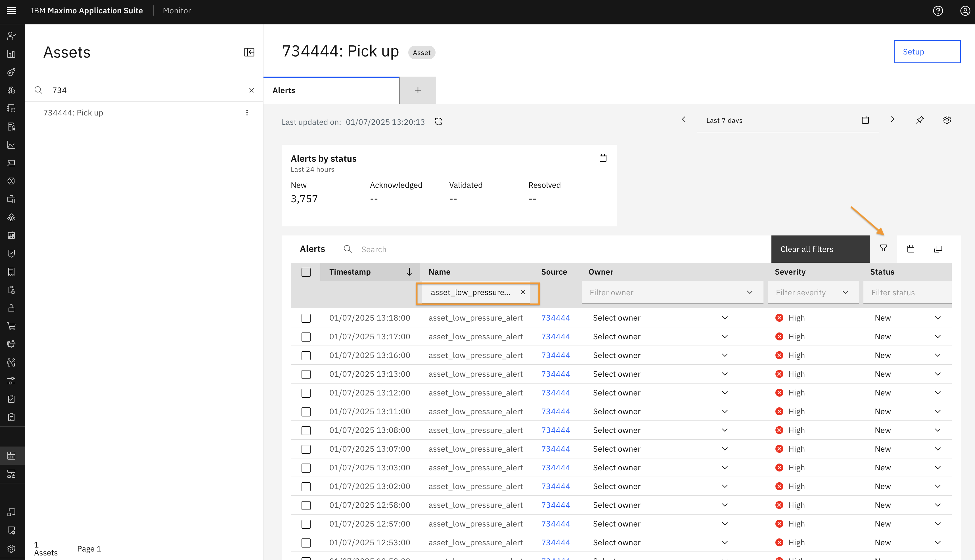The width and height of the screenshot is (975, 560).
Task: Open the line chart sidebar icon
Action: [12, 145]
